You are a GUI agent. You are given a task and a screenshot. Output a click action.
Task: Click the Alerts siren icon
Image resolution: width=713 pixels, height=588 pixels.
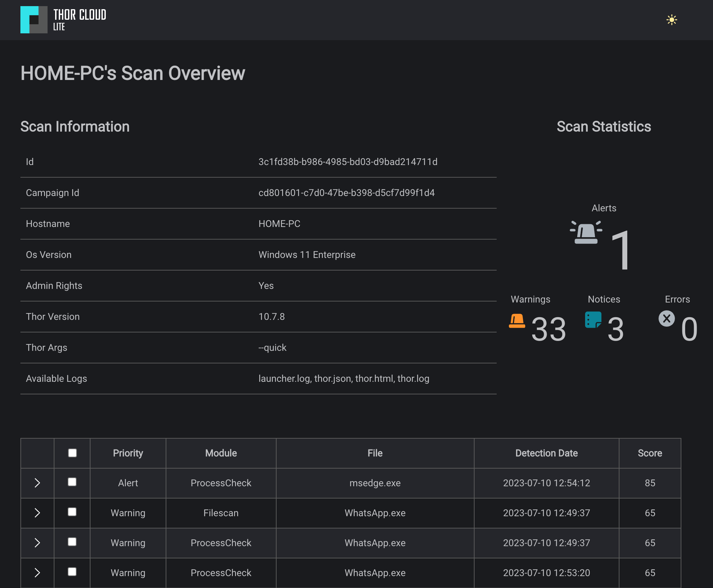[x=586, y=233]
